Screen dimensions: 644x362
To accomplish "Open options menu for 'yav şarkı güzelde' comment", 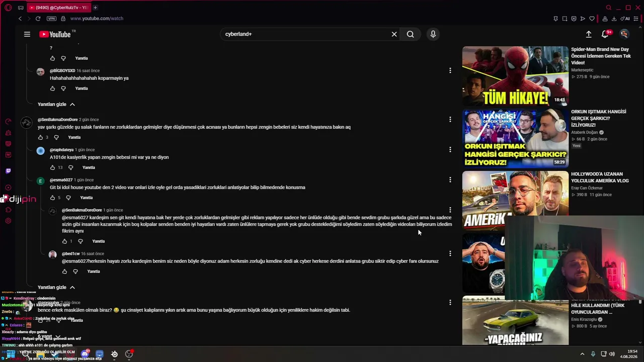I will [x=450, y=120].
